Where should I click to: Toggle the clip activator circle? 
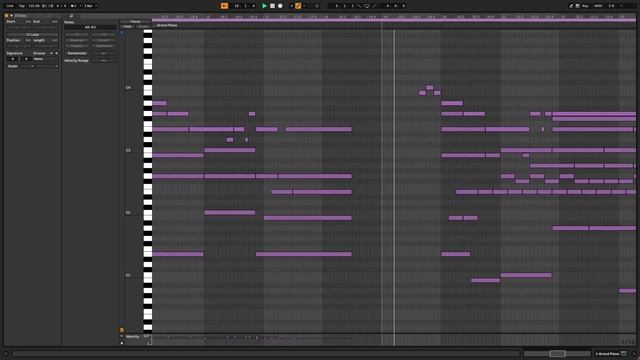tap(7, 16)
